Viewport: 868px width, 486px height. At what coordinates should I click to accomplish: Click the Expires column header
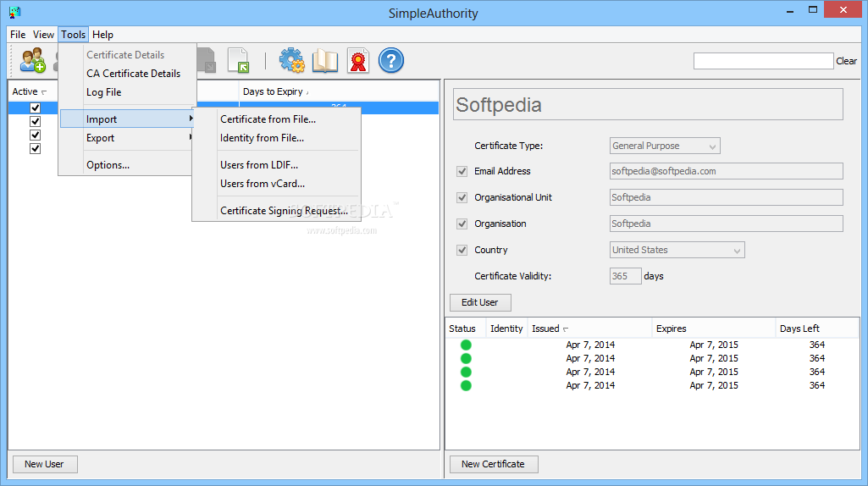[714, 329]
